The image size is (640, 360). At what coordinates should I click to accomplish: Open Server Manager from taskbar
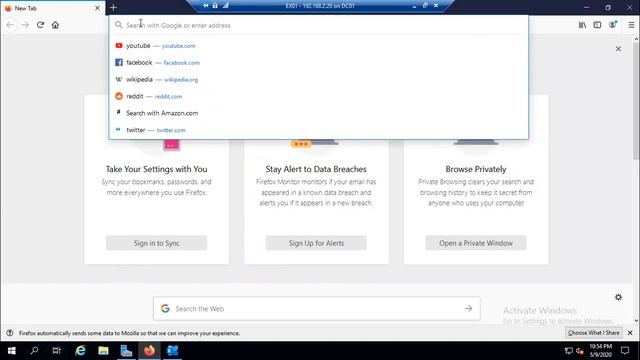[x=126, y=351]
